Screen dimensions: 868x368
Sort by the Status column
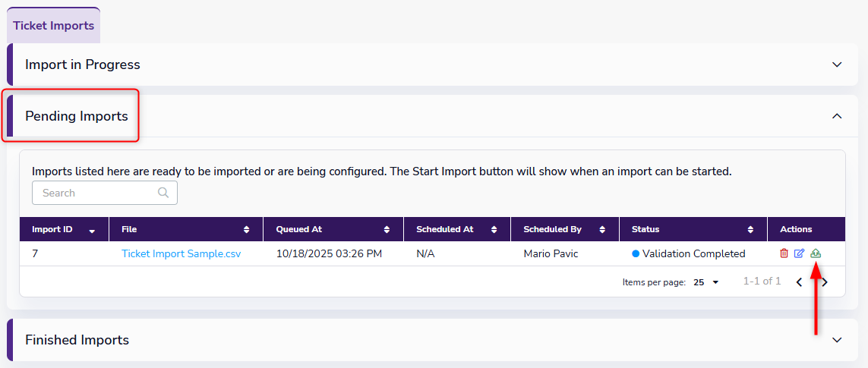tap(750, 229)
